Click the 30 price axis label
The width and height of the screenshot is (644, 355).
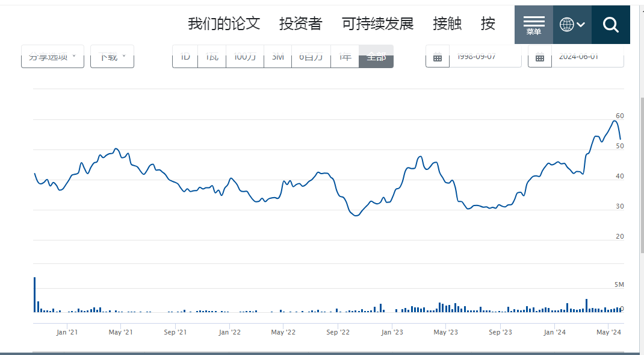click(x=620, y=207)
